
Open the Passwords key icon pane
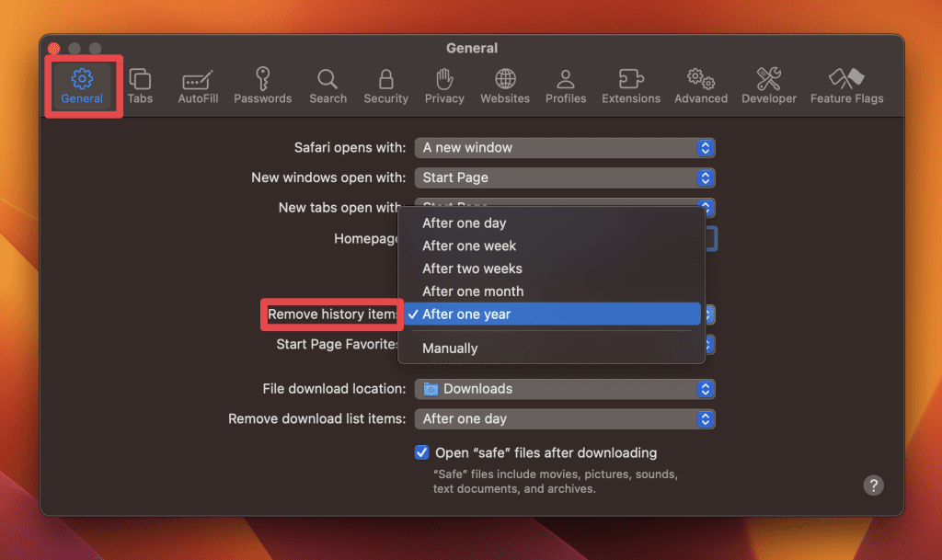click(x=262, y=86)
